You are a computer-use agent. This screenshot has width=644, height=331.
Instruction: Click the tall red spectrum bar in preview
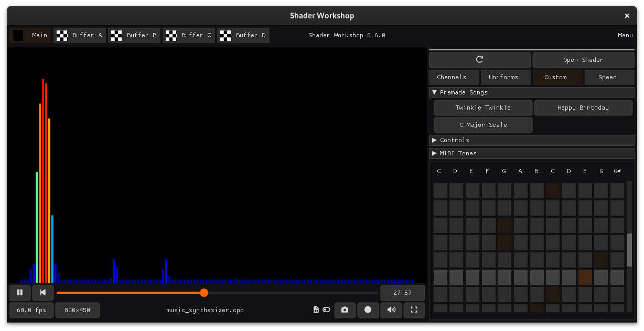click(43, 181)
